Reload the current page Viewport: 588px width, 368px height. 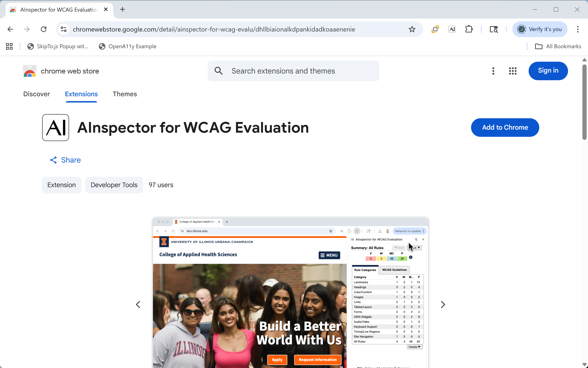pos(44,29)
